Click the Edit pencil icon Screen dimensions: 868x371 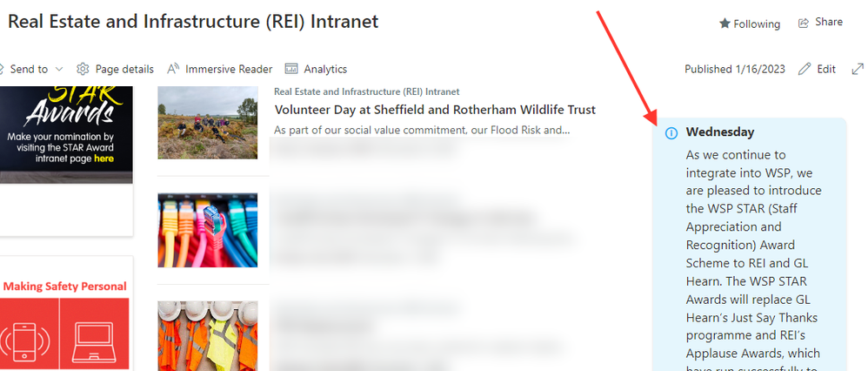click(x=805, y=69)
